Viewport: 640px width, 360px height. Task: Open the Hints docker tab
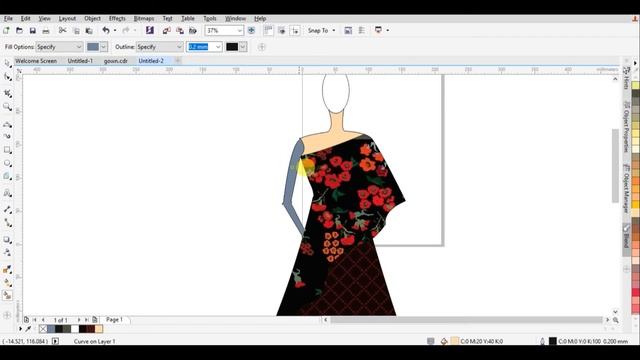[x=627, y=78]
